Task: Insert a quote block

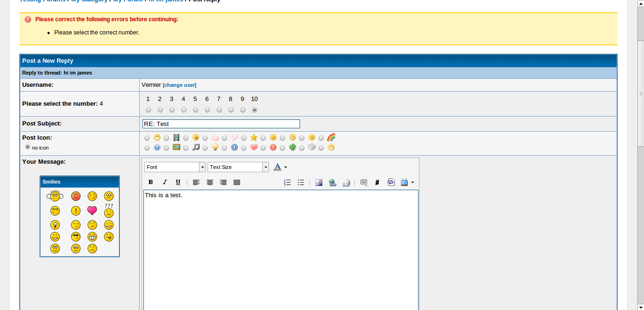Action: click(364, 182)
